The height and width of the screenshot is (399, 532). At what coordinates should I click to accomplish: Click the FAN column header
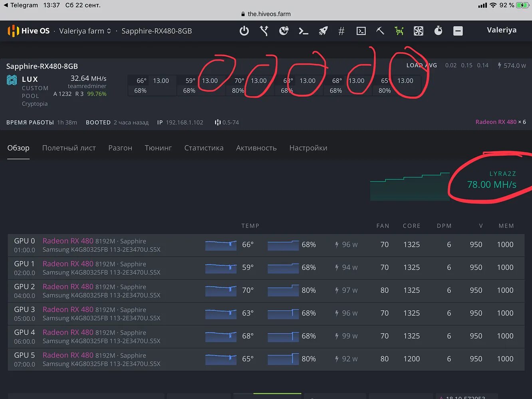click(383, 226)
